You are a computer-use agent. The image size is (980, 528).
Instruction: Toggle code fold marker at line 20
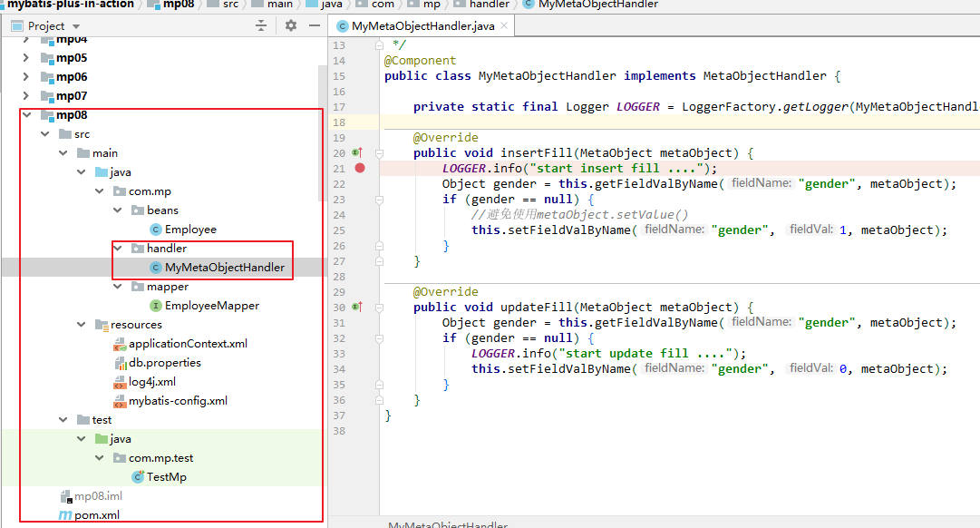coord(379,153)
